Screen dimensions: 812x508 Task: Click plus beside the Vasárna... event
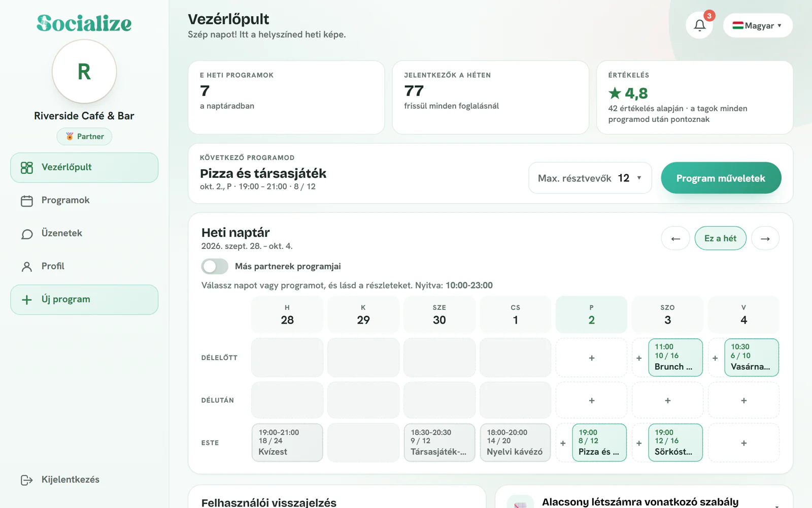click(x=715, y=358)
